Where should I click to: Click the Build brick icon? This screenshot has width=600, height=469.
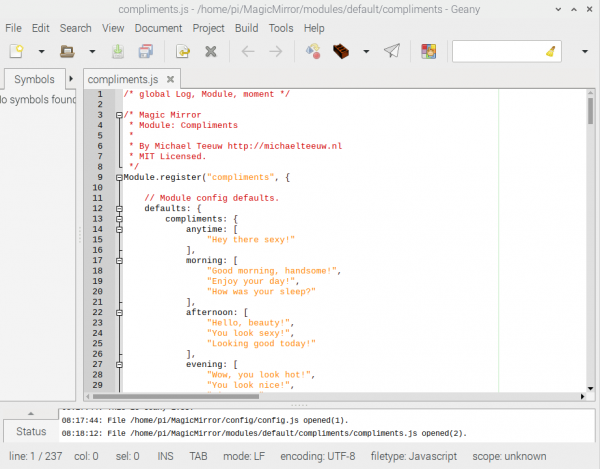341,51
